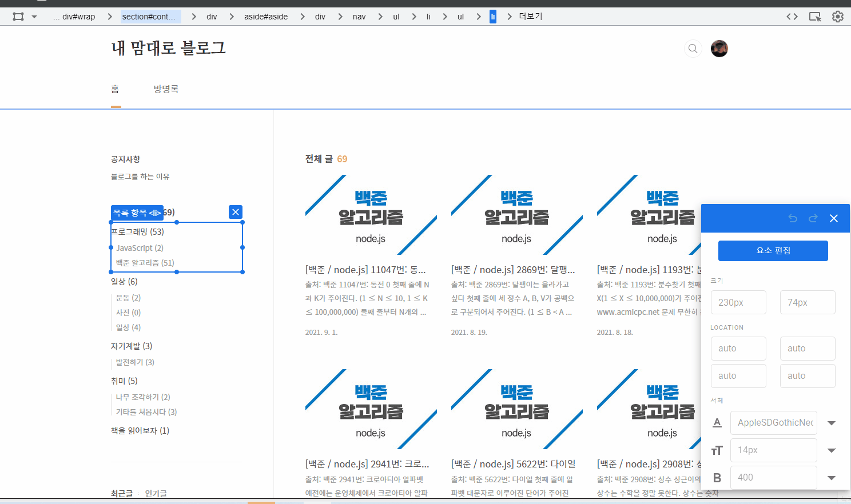Open subcategory 발전하기 (3)
This screenshot has height=504, width=851.
click(135, 362)
